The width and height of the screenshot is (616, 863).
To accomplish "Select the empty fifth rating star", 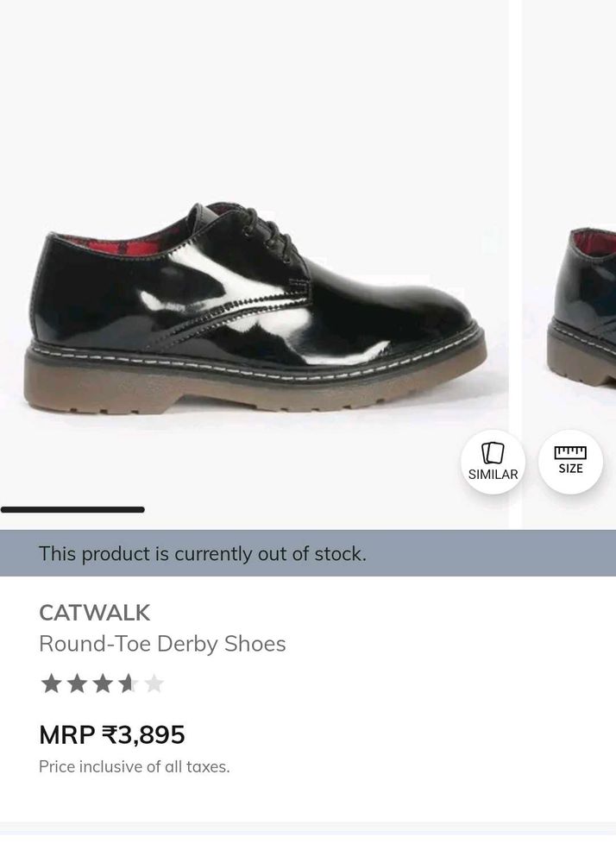I will tap(154, 683).
